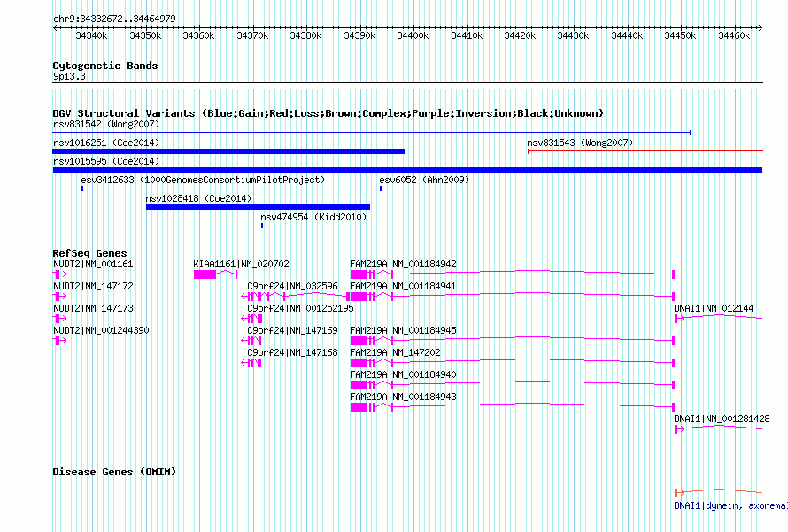Click the NUDT2|NM_001161 gene glyph

click(59, 274)
